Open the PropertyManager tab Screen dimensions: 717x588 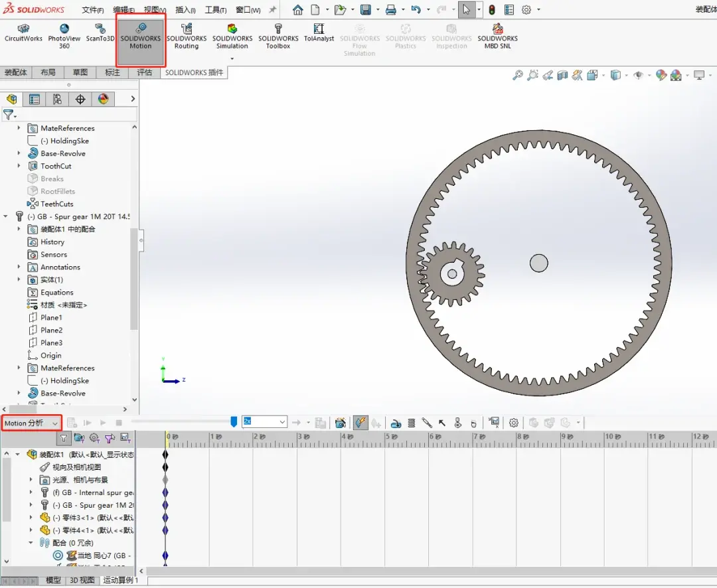click(x=35, y=100)
